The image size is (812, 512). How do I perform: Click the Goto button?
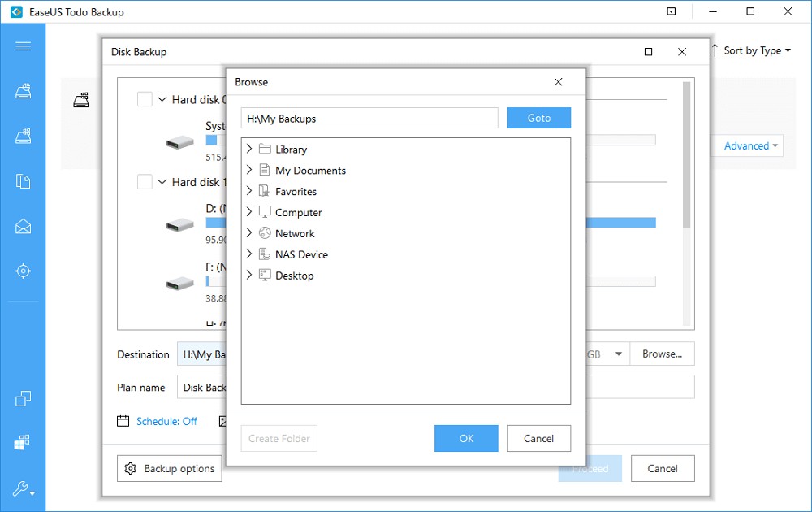click(x=538, y=118)
